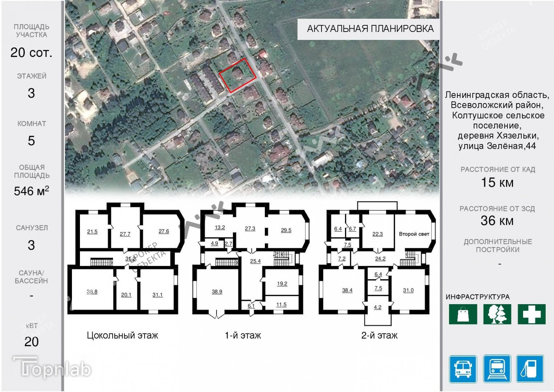Click the '2-й этаж' caption

click(379, 335)
